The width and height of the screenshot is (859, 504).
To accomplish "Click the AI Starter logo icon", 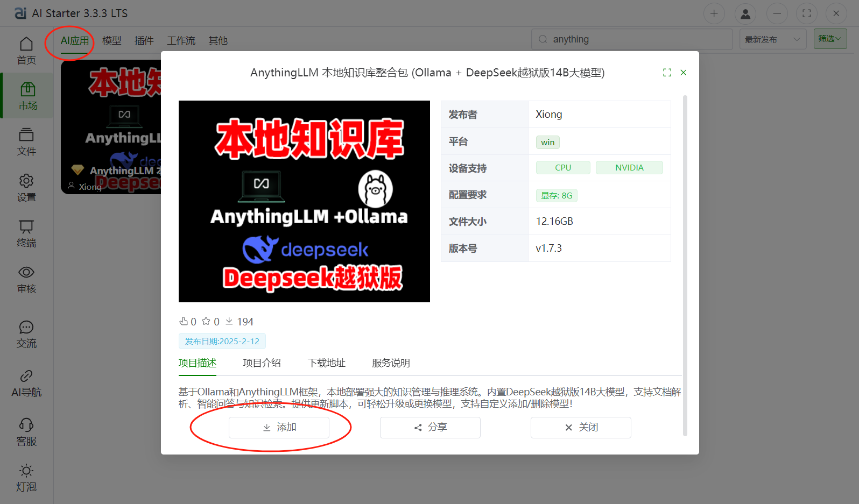I will coord(20,13).
